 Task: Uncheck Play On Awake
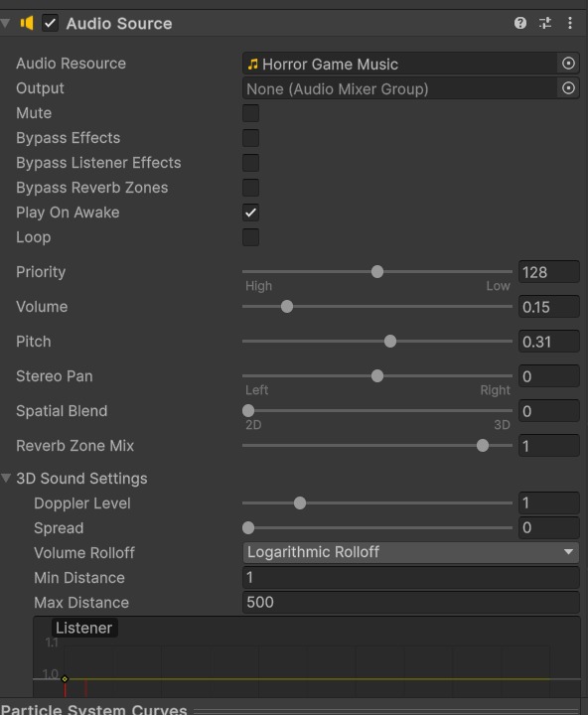[x=251, y=213]
